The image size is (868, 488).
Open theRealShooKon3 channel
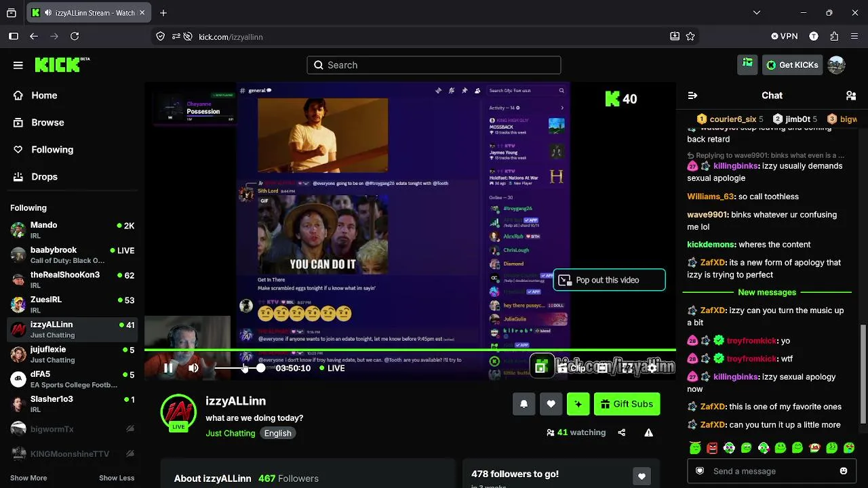tap(73, 280)
